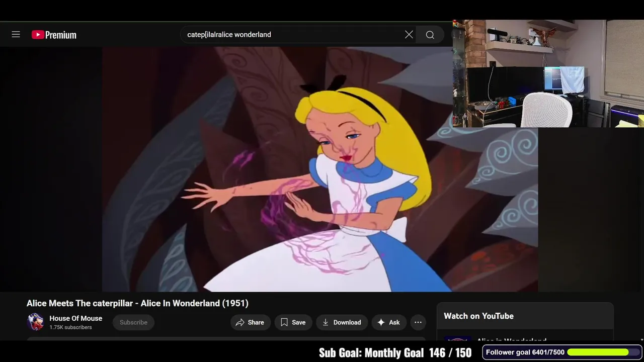Click the streamer webcam overlay
This screenshot has height=362, width=644.
tap(548, 74)
